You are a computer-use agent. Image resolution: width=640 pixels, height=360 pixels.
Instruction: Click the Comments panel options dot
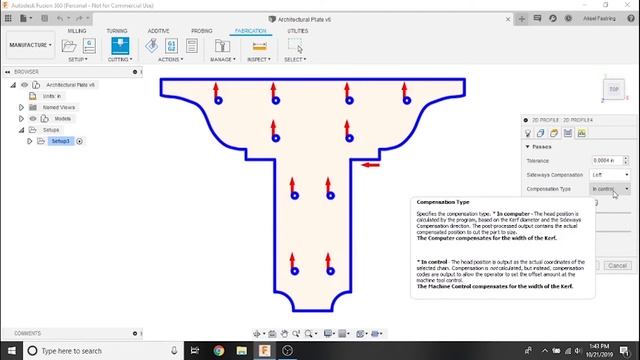click(x=135, y=333)
